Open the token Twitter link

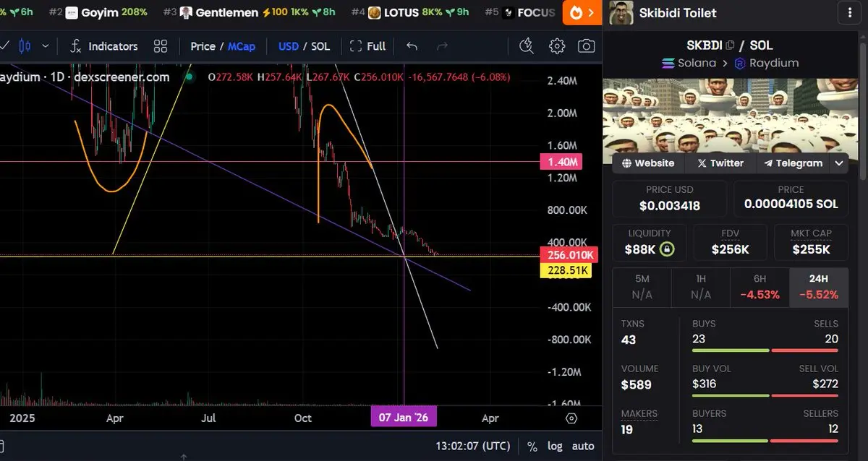click(x=720, y=163)
